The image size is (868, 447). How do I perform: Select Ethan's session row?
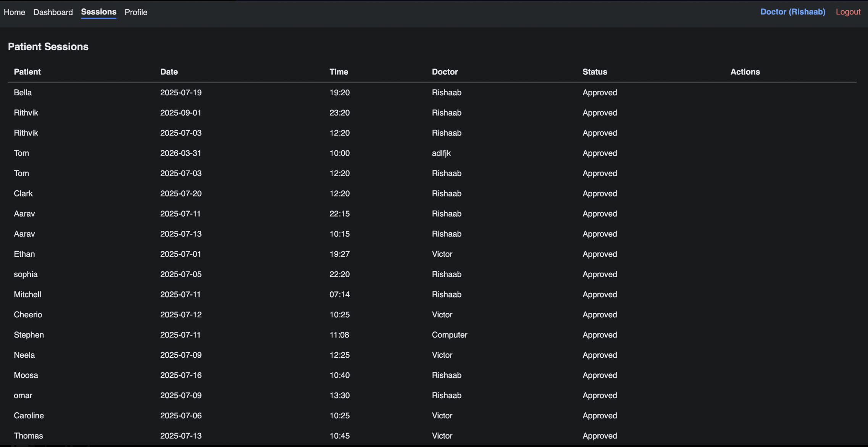tap(24, 254)
